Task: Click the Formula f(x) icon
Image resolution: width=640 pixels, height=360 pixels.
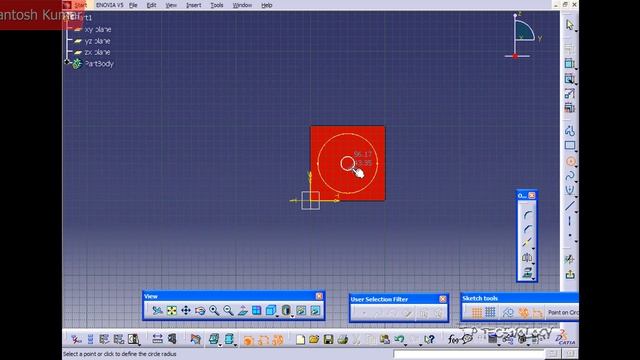Action: [453, 339]
